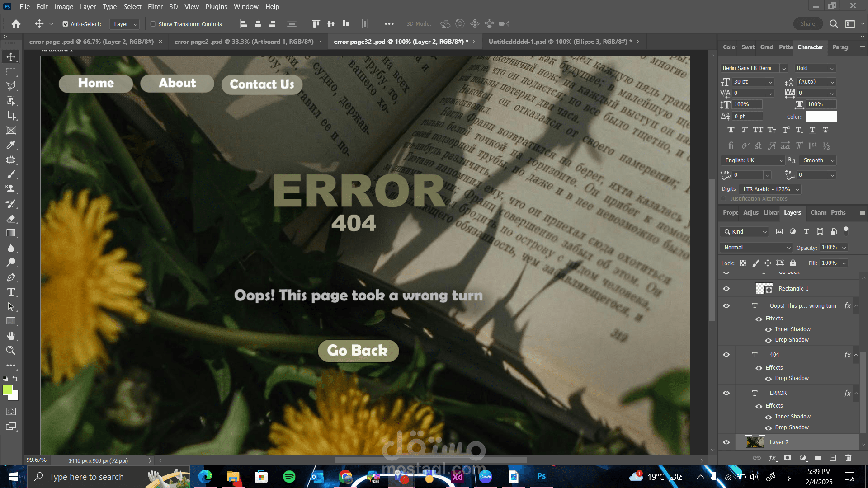The width and height of the screenshot is (868, 488).
Task: Click the Layer 2 thumbnail
Action: coord(755,442)
